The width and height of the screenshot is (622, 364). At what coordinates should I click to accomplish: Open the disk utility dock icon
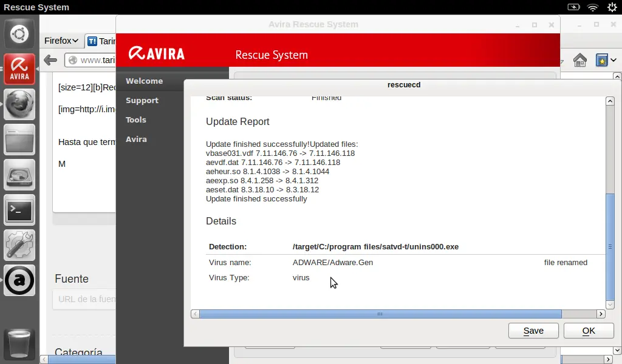coord(19,175)
